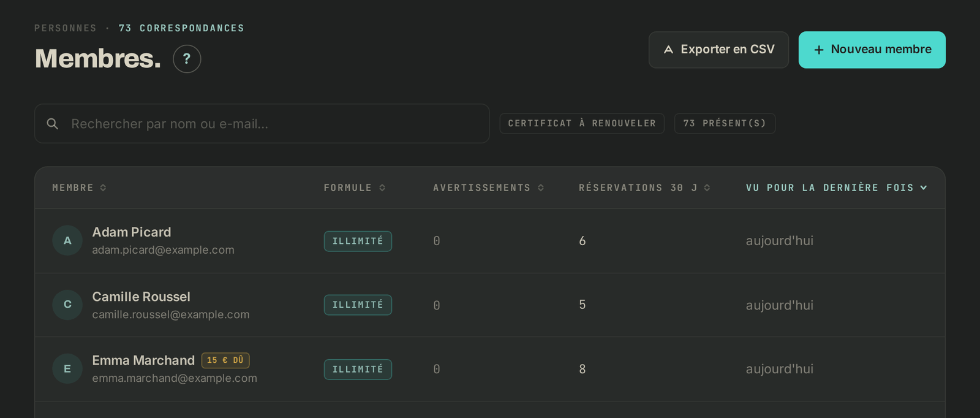The height and width of the screenshot is (418, 980).
Task: Click Emma Marchand's avatar letter E
Action: click(67, 369)
